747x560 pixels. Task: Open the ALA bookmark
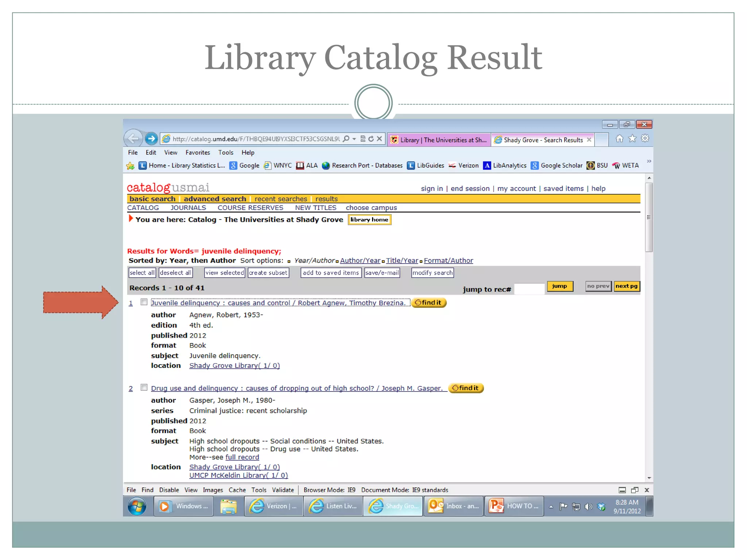coord(307,166)
